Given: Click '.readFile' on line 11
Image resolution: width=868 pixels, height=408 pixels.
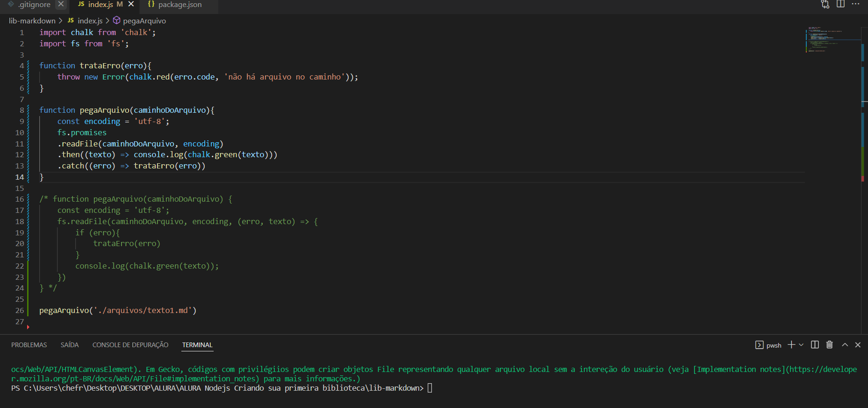Looking at the screenshot, I should pyautogui.click(x=78, y=144).
